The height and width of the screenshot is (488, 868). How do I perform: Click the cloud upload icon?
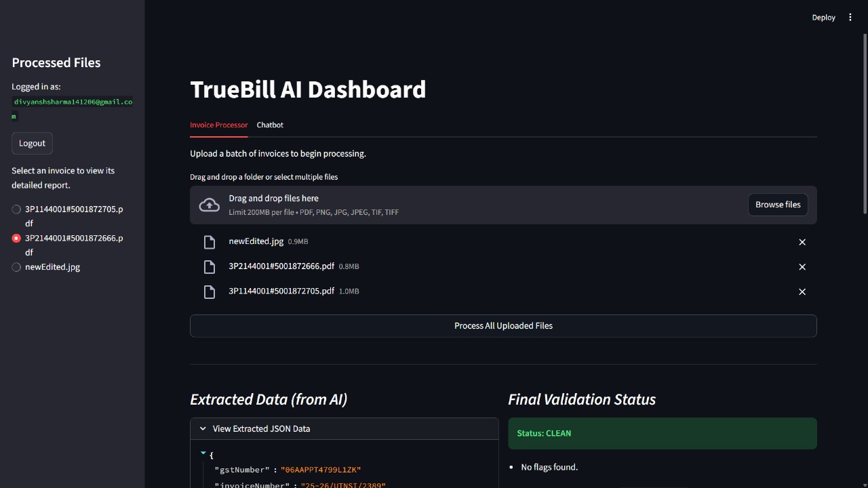pyautogui.click(x=209, y=205)
